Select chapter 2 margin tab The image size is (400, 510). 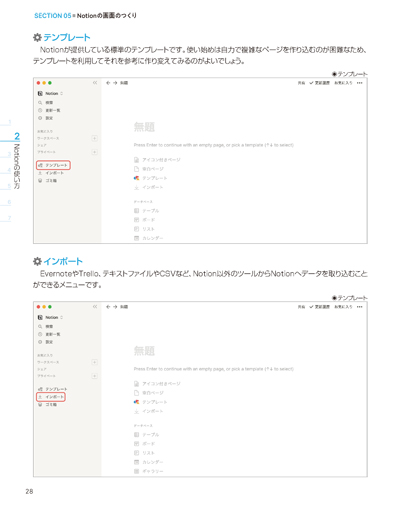[17, 136]
